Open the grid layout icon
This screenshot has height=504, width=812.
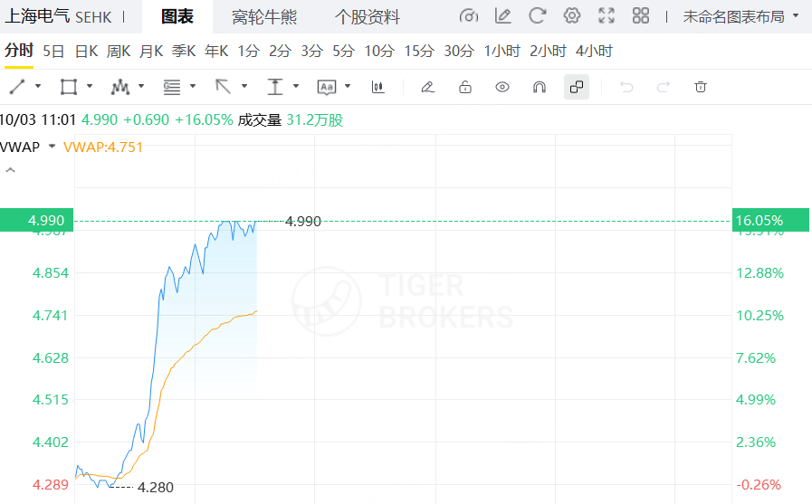(641, 16)
